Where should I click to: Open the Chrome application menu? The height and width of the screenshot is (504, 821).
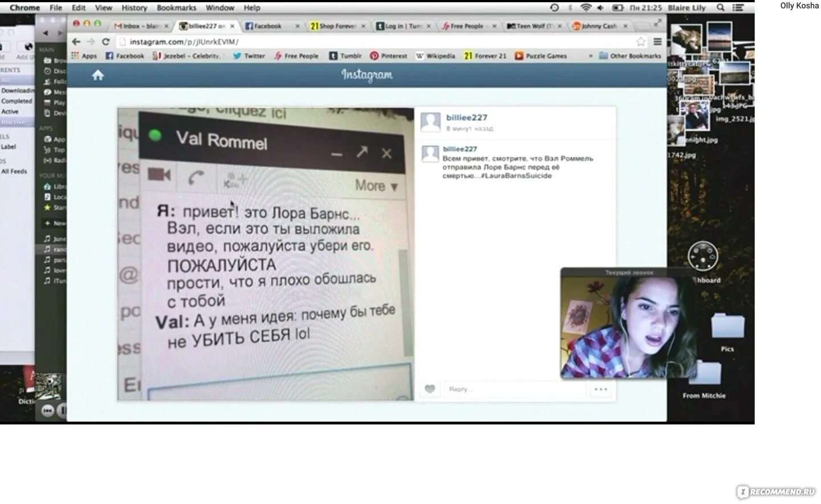click(x=25, y=7)
